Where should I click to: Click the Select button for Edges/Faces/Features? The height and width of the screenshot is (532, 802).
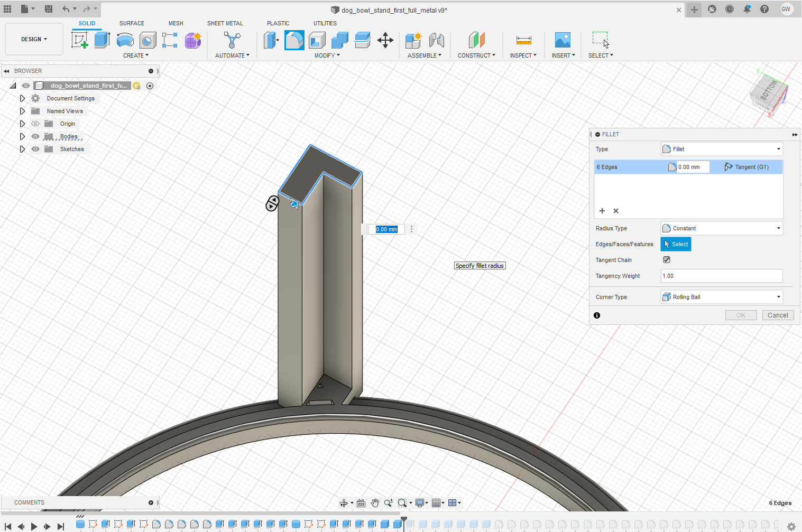[676, 244]
